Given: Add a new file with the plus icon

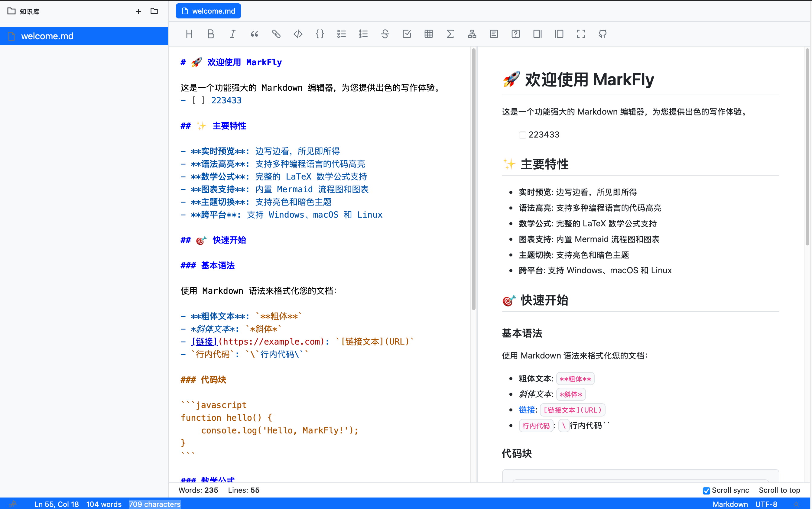Looking at the screenshot, I should click(138, 11).
